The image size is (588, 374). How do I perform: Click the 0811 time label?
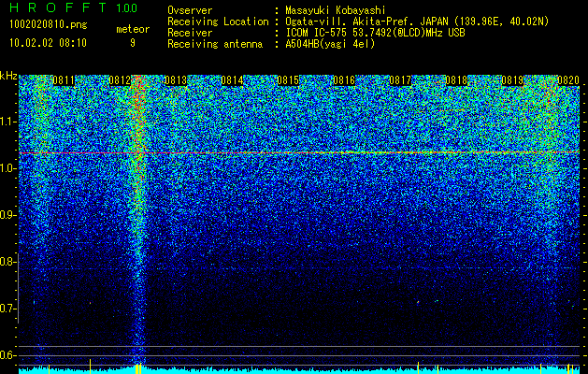(x=64, y=79)
